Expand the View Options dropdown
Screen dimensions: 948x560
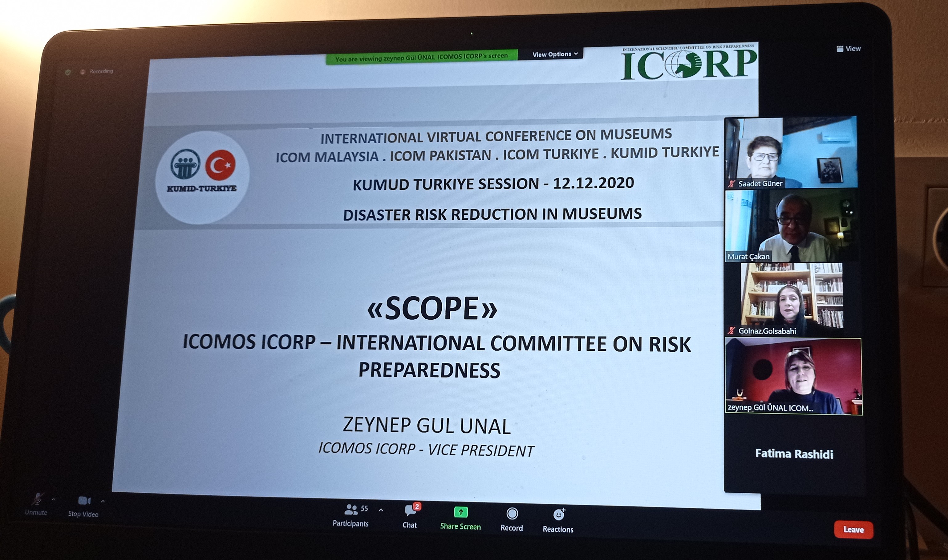click(554, 54)
